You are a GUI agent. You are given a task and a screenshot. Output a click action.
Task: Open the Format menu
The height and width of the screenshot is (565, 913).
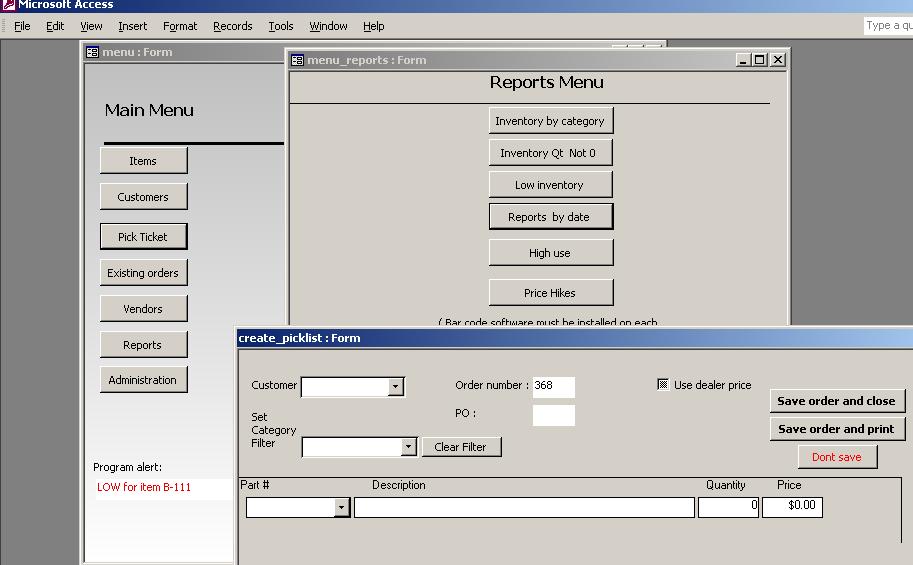pyautogui.click(x=180, y=26)
